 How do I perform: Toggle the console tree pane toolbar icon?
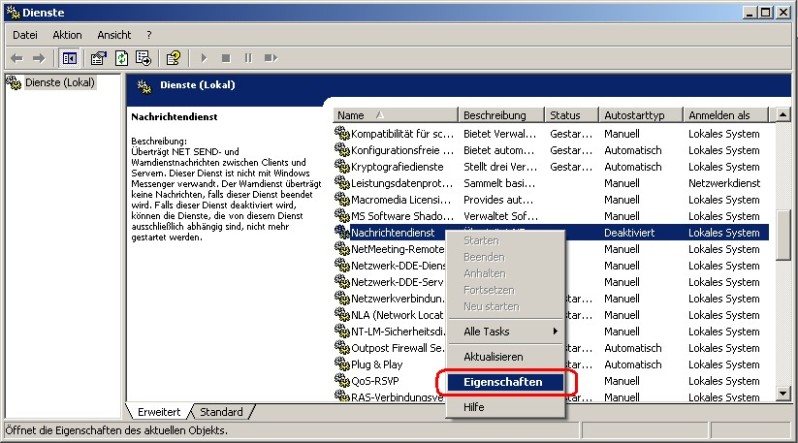point(71,58)
